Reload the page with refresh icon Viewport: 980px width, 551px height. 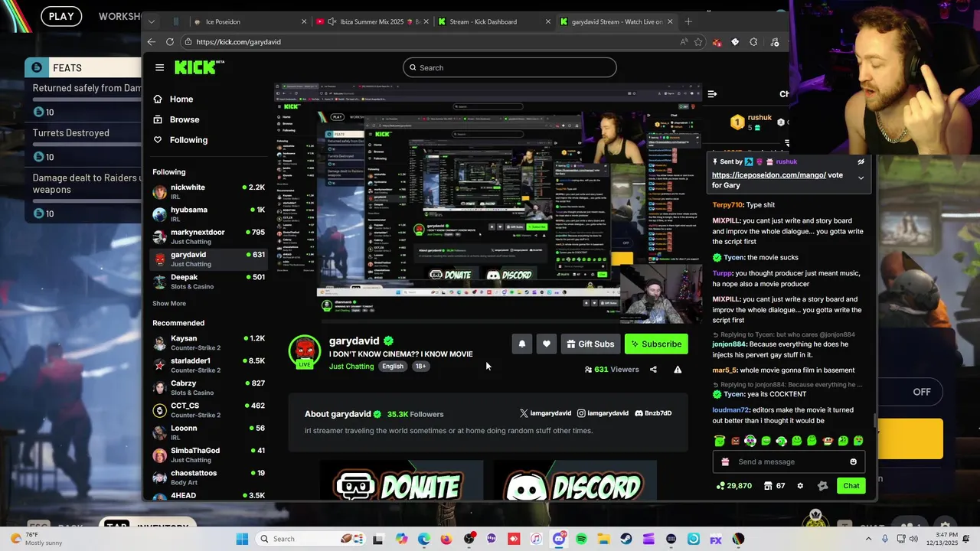(x=170, y=42)
